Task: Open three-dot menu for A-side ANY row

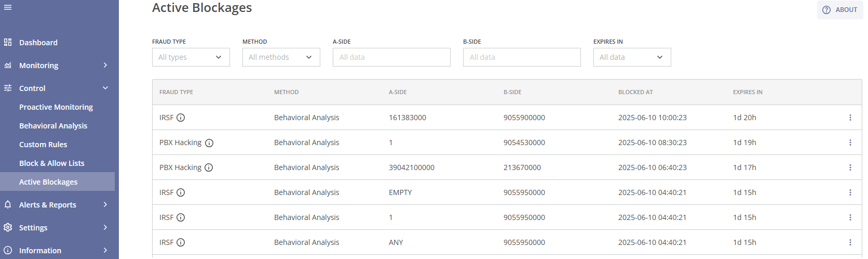Action: [x=850, y=242]
